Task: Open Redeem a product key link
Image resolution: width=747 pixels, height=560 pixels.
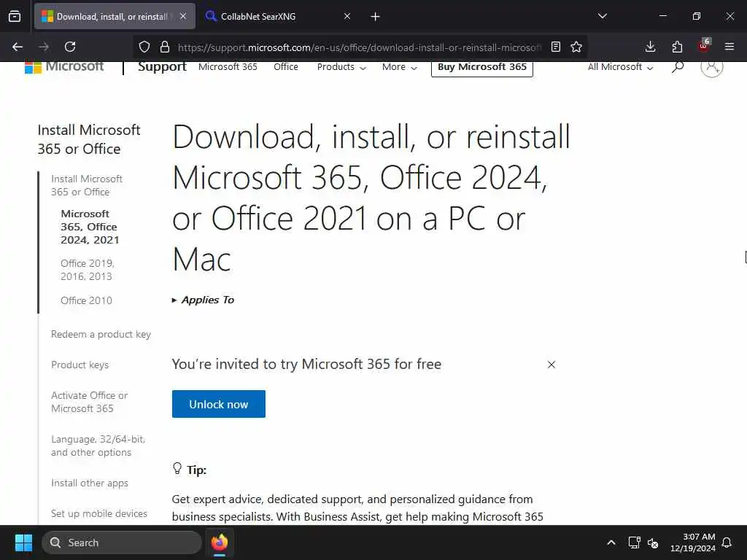Action: pos(101,334)
